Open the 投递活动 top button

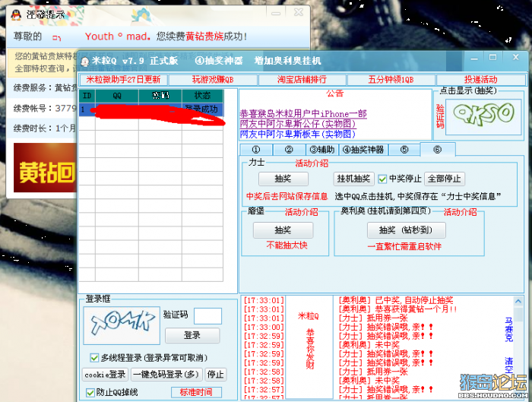tap(481, 80)
